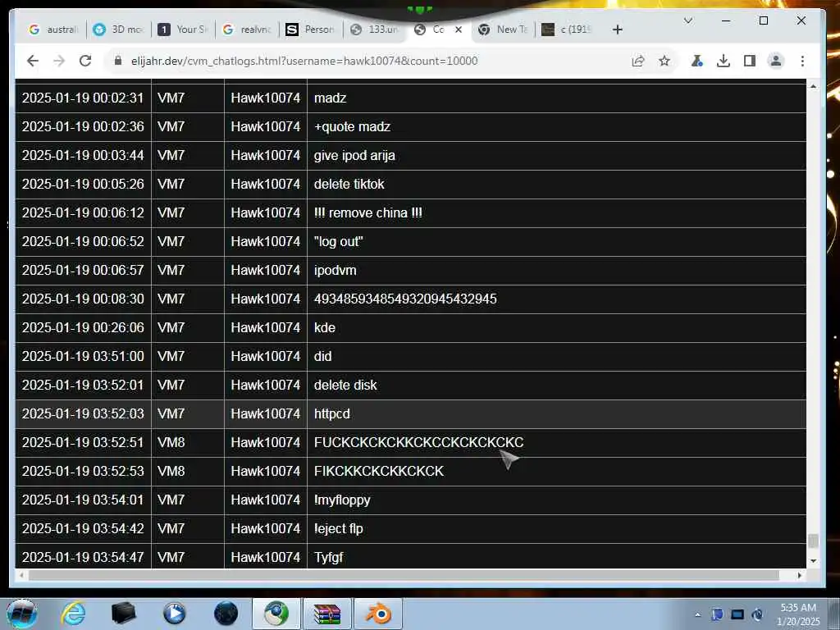840x630 pixels.
Task: Switch to the 'Person' tab
Action: coord(311,30)
